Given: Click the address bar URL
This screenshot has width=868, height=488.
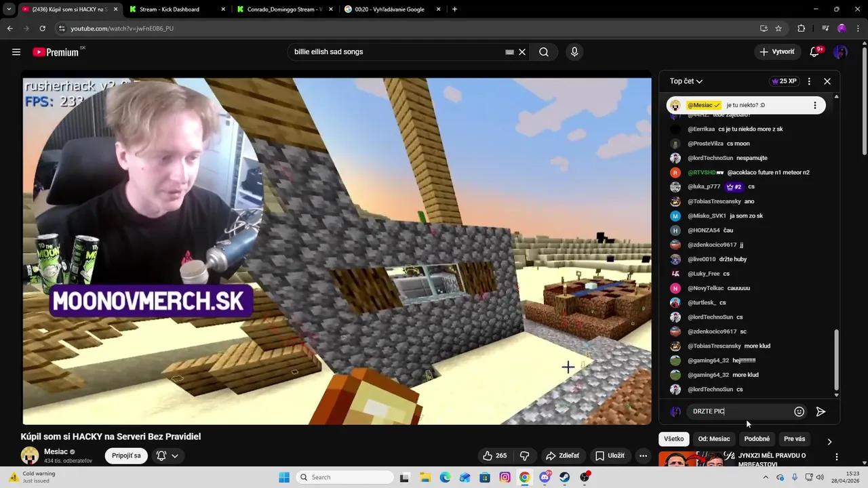Looking at the screenshot, I should point(122,28).
